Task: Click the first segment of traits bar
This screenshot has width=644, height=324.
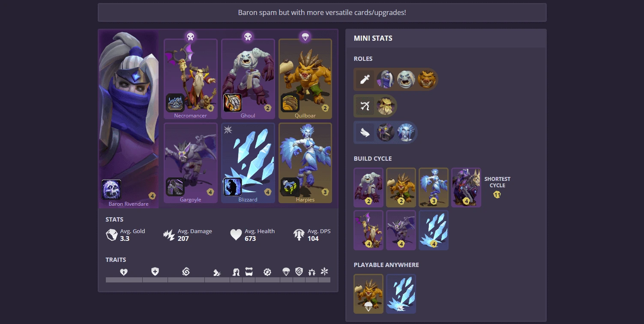Action: point(124,280)
